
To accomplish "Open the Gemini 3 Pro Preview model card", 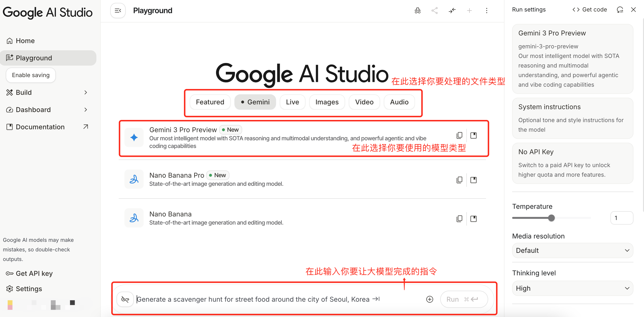I will [x=573, y=59].
